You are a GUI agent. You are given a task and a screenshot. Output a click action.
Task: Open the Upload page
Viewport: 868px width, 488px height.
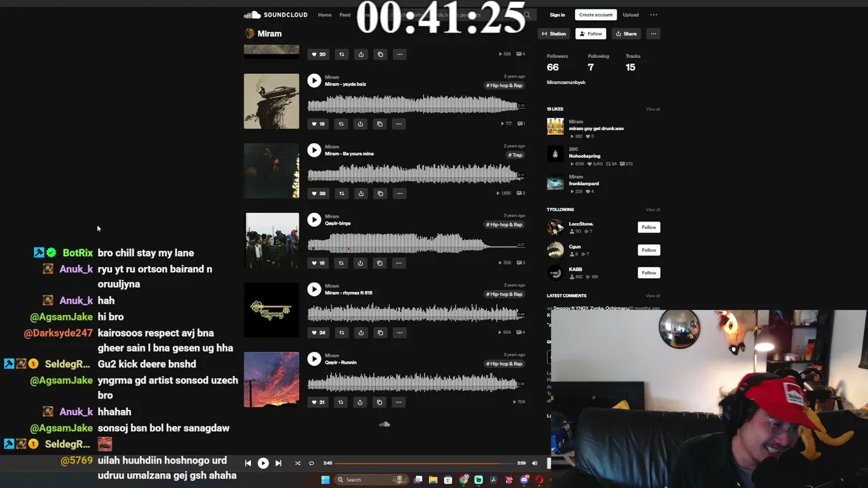coord(631,15)
